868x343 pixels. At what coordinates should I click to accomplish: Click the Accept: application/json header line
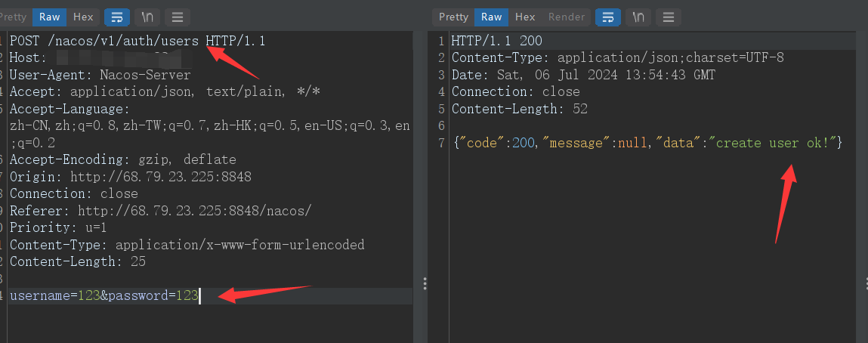pos(165,92)
